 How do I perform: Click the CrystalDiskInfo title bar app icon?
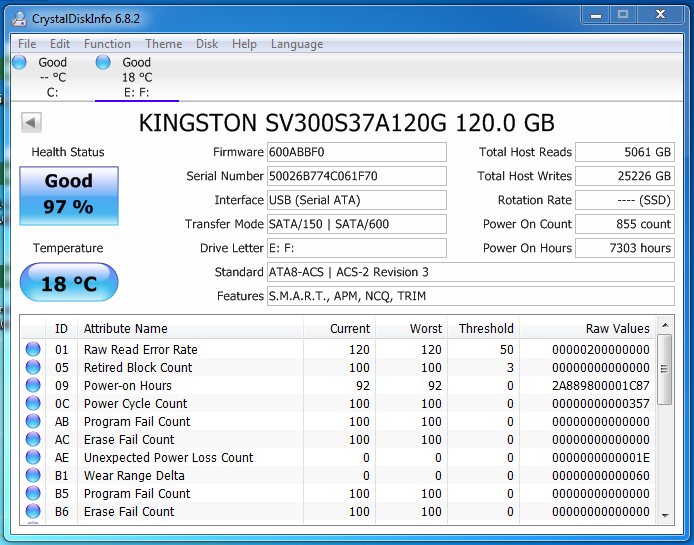19,19
